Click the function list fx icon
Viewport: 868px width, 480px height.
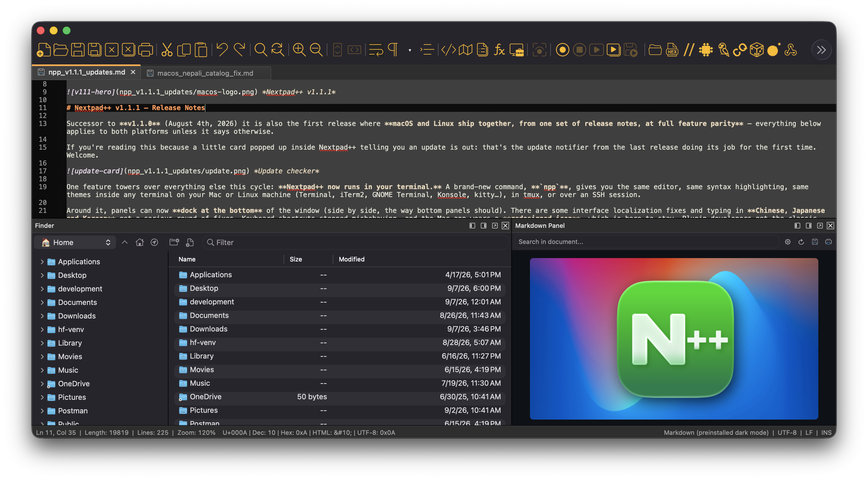(499, 50)
